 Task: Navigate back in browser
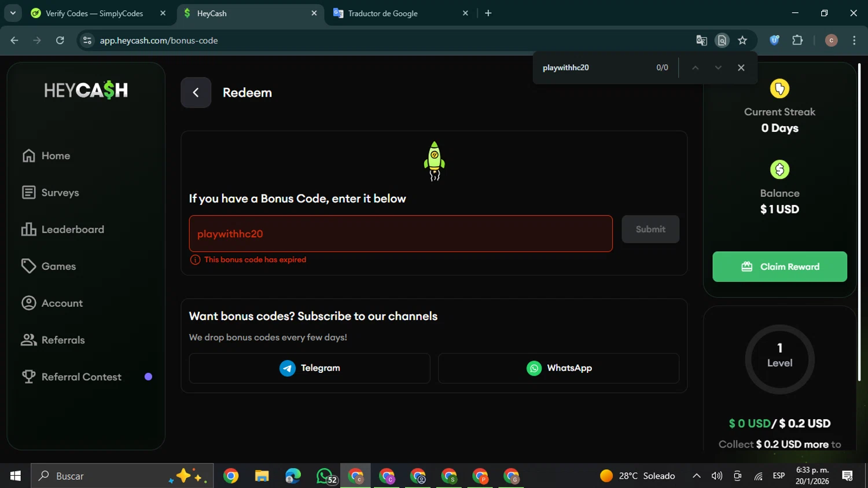click(14, 41)
